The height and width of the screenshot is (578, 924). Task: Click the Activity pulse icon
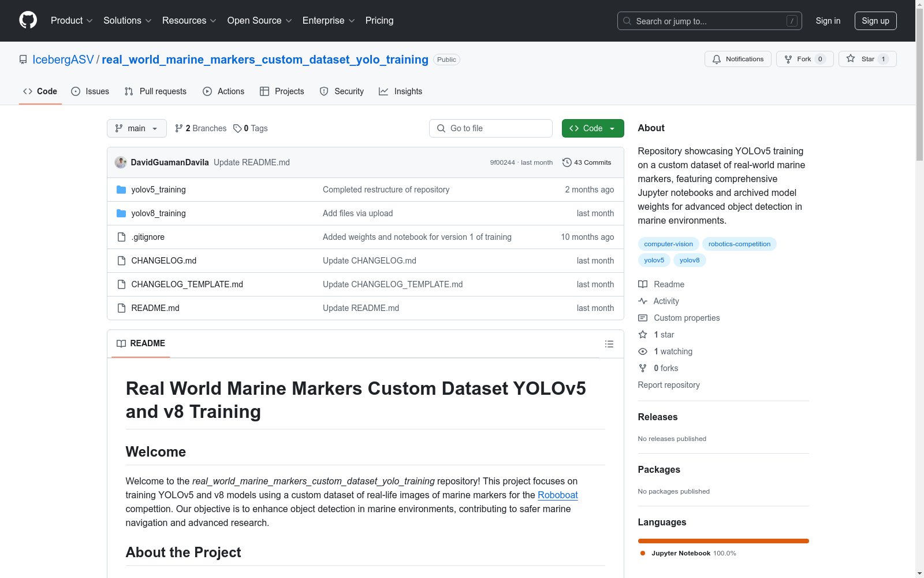click(x=643, y=301)
